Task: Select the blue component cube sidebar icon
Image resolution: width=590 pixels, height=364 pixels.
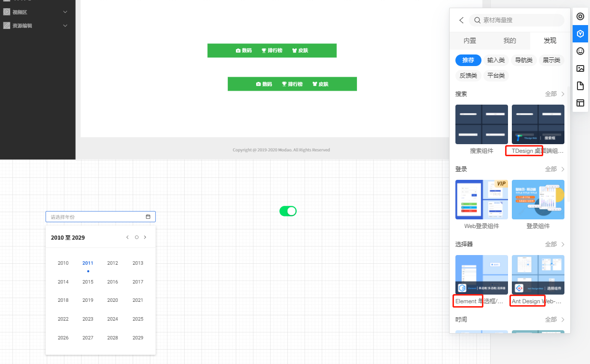Action: [580, 34]
